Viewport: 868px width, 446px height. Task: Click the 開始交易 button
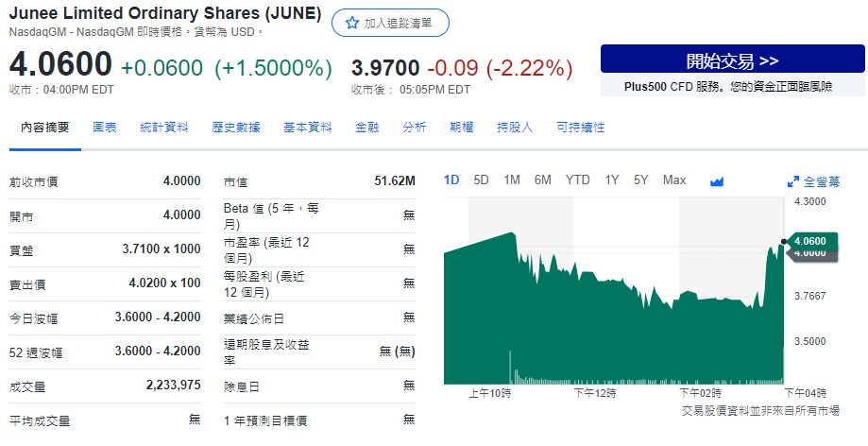click(x=732, y=61)
